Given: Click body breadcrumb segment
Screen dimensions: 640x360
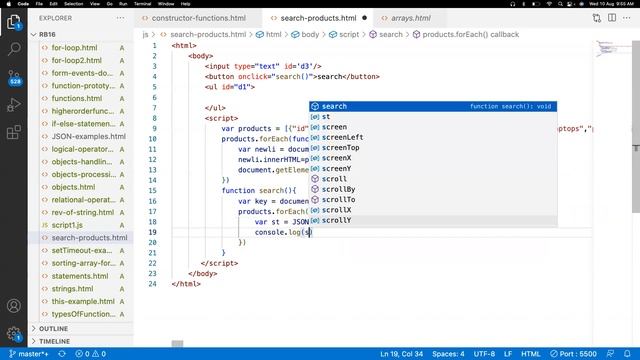Looking at the screenshot, I should click(x=305, y=35).
